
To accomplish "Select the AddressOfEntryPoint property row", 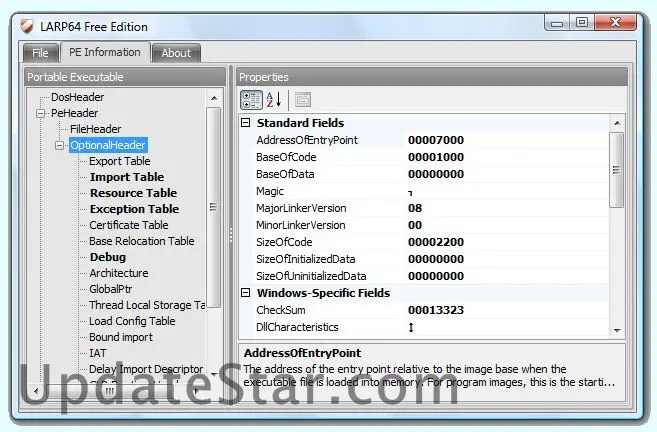I will pyautogui.click(x=424, y=140).
